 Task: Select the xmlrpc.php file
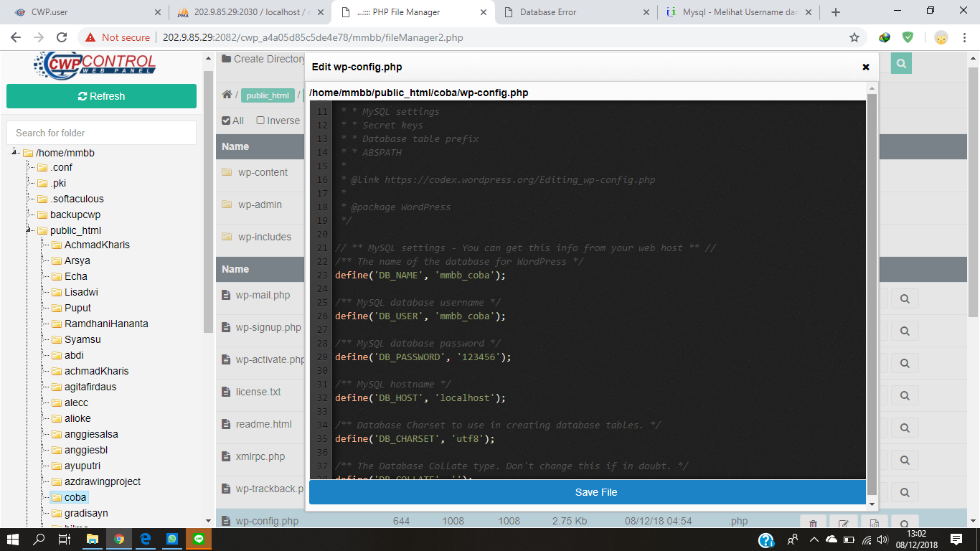tap(261, 456)
